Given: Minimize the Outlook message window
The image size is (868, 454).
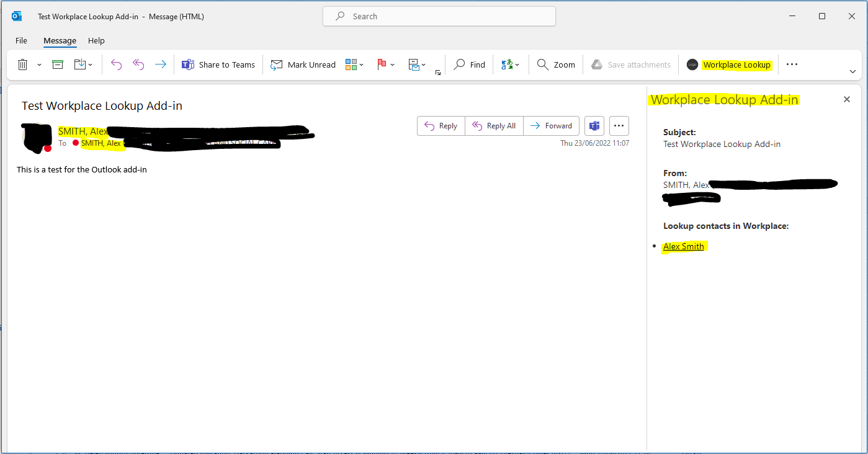Looking at the screenshot, I should point(793,16).
